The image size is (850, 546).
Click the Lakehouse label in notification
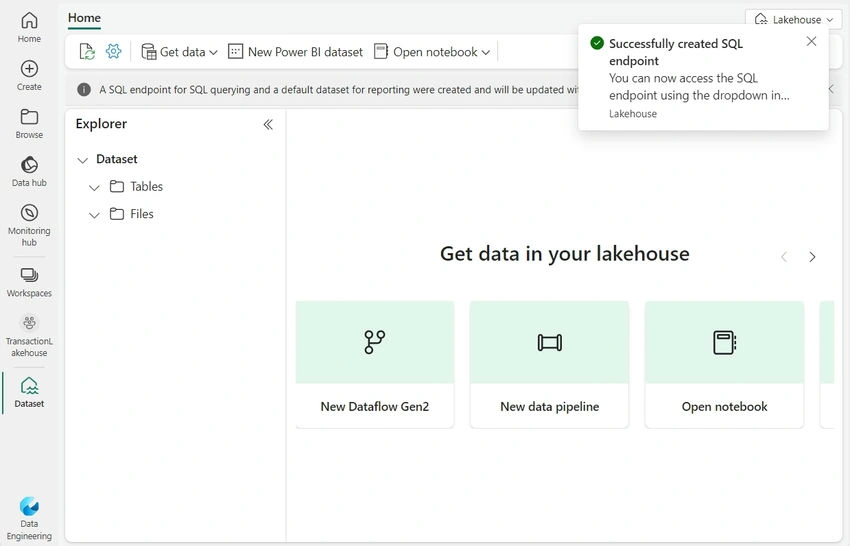633,114
